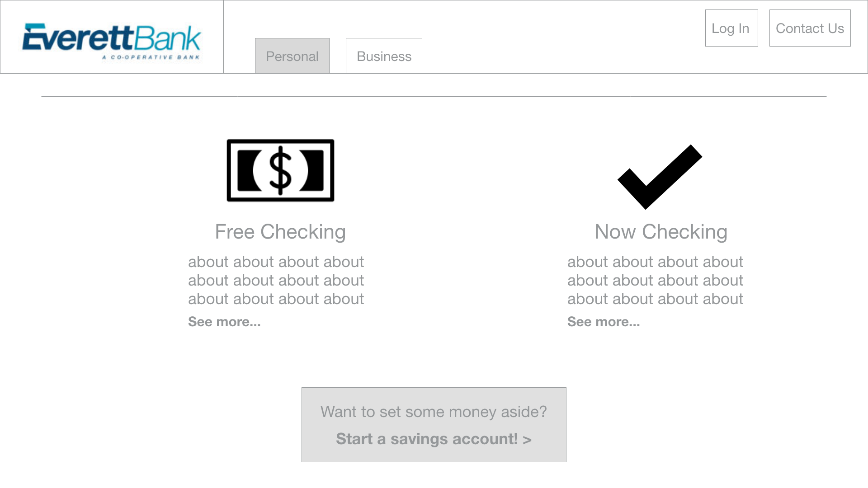This screenshot has width=868, height=488.
Task: Open the Log In page
Action: [731, 28]
